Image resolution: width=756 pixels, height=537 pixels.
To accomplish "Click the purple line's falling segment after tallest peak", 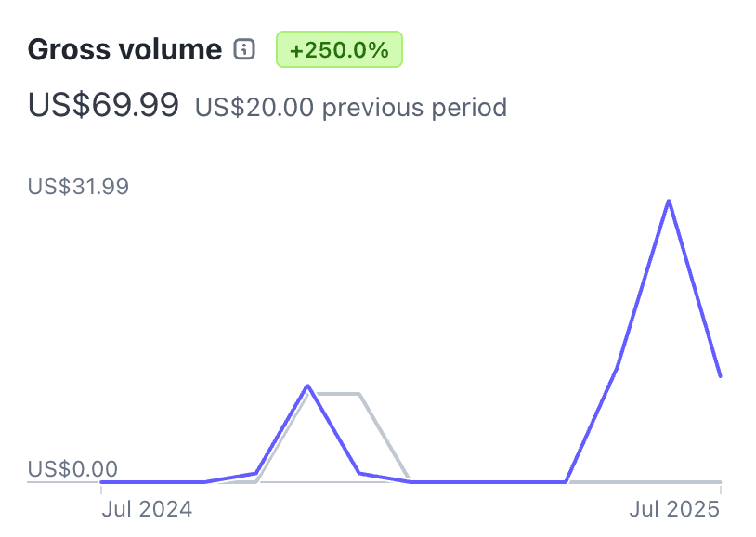I will coord(695,289).
